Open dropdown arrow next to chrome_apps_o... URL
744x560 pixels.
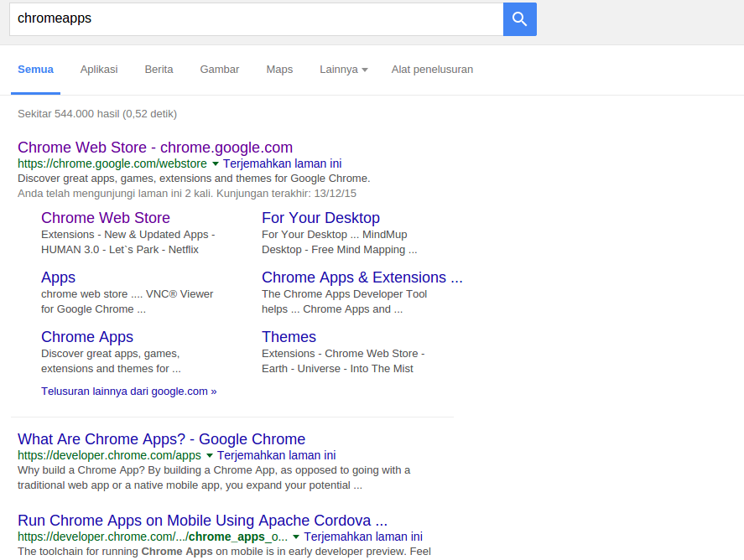pos(297,537)
